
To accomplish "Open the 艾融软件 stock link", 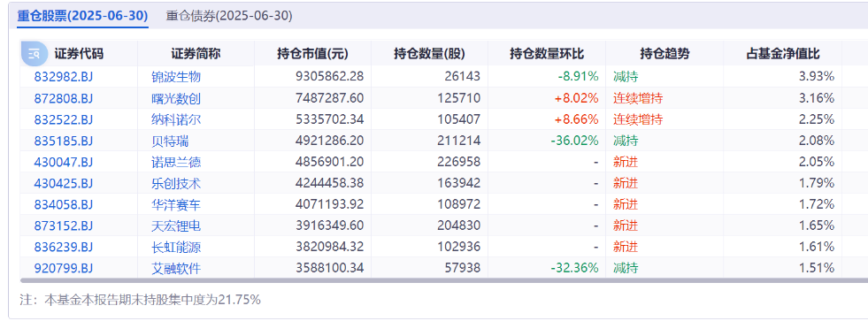I will click(176, 269).
